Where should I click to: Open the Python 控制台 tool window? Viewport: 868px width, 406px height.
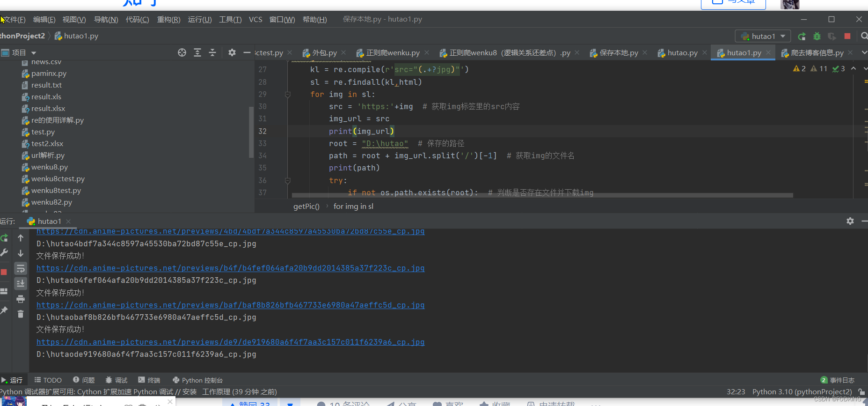click(x=197, y=380)
